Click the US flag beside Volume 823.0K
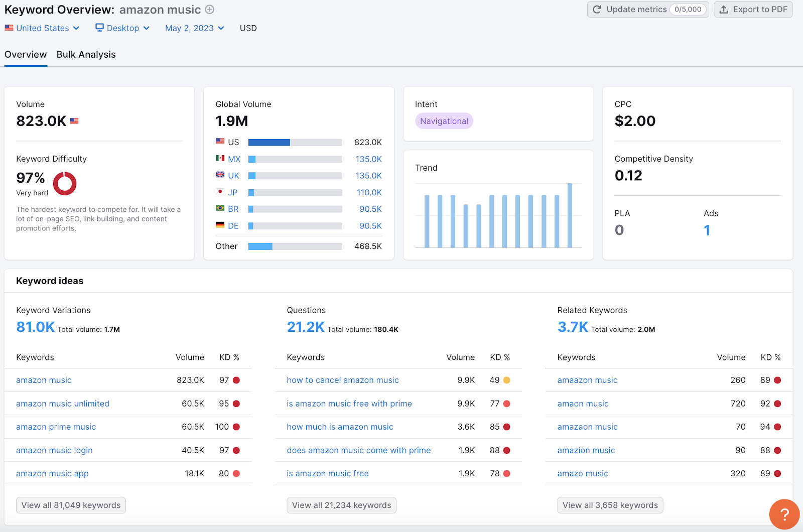The height and width of the screenshot is (532, 803). (x=74, y=120)
